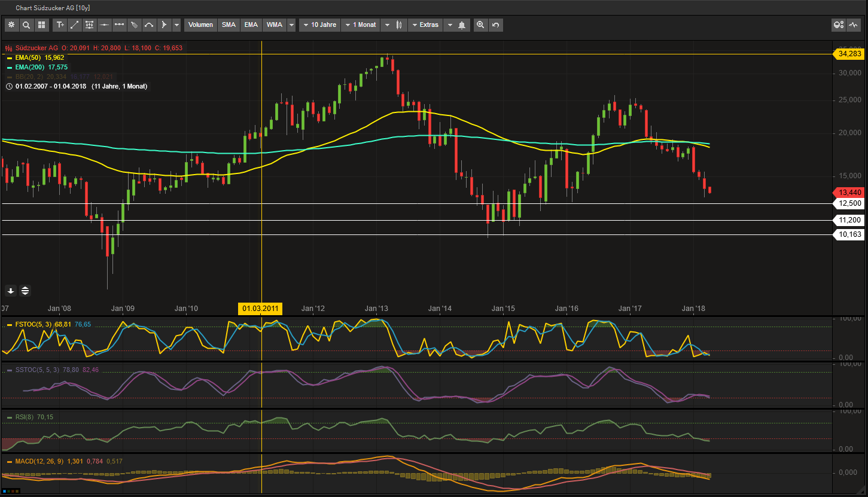Click the 12,500 horizontal line price label
Image resolution: width=868 pixels, height=497 pixels.
(x=849, y=203)
